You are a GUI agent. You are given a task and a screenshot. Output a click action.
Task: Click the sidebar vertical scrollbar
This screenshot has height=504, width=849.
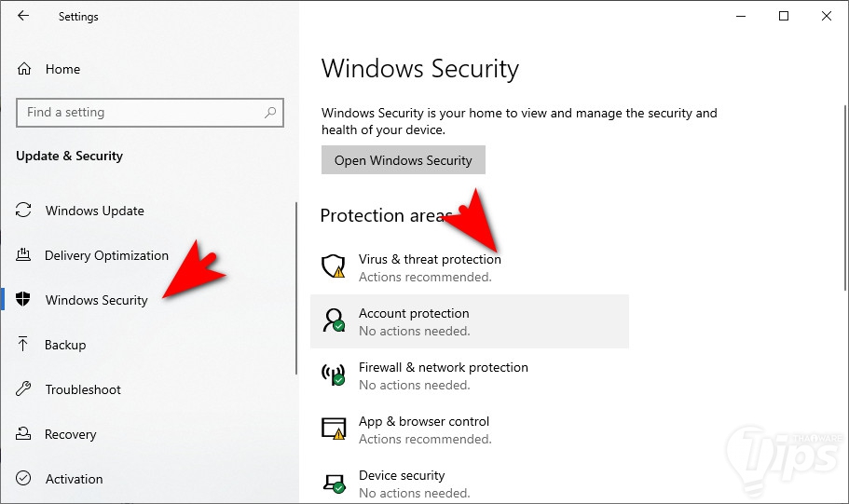296,289
